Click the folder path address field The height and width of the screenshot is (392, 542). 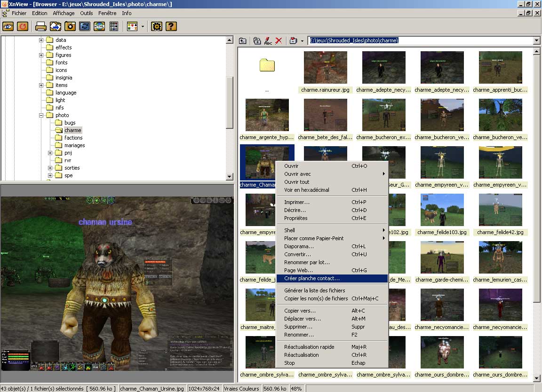click(421, 40)
